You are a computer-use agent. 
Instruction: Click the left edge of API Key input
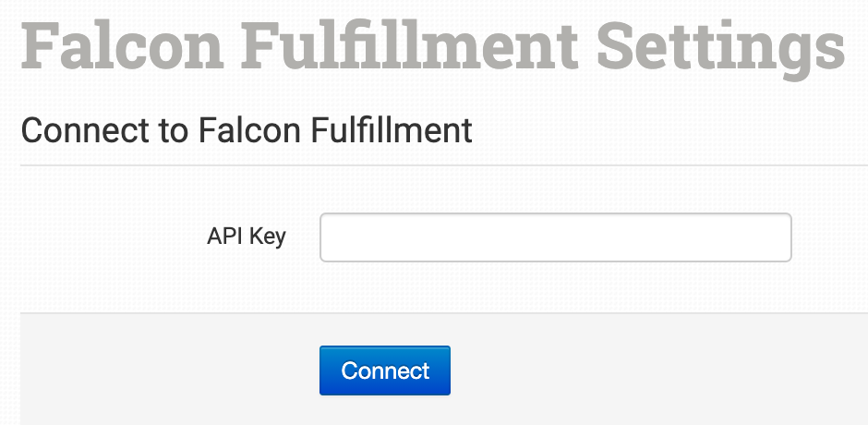point(327,237)
